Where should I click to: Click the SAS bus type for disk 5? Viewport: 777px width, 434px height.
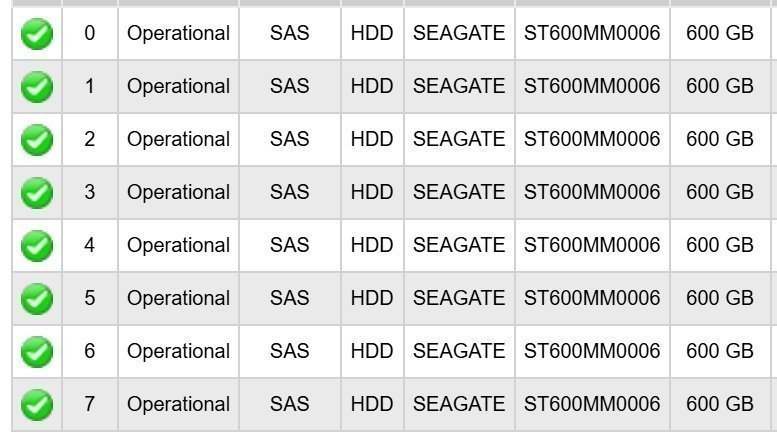point(290,299)
